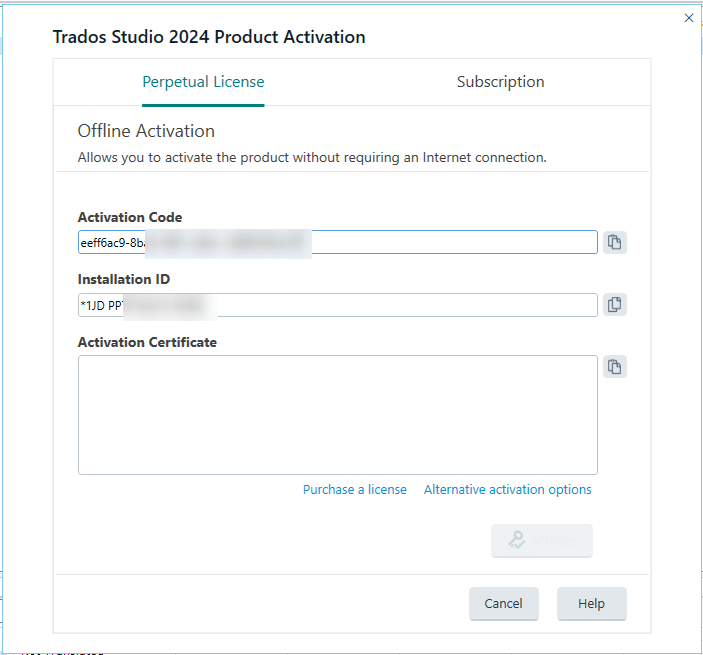Focus the Activation Certificate text area
The height and width of the screenshot is (655, 703).
pyautogui.click(x=338, y=415)
